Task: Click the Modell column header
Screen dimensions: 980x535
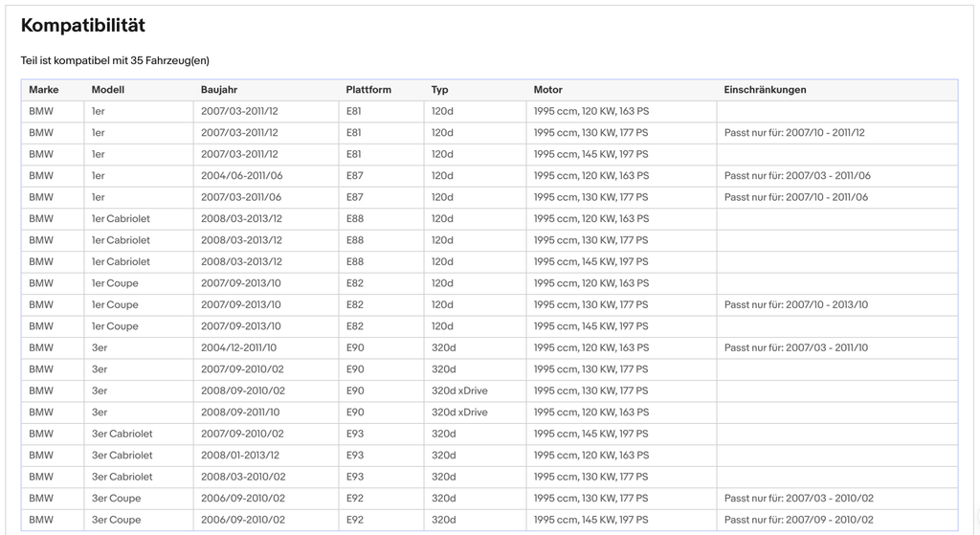Action: (x=108, y=90)
